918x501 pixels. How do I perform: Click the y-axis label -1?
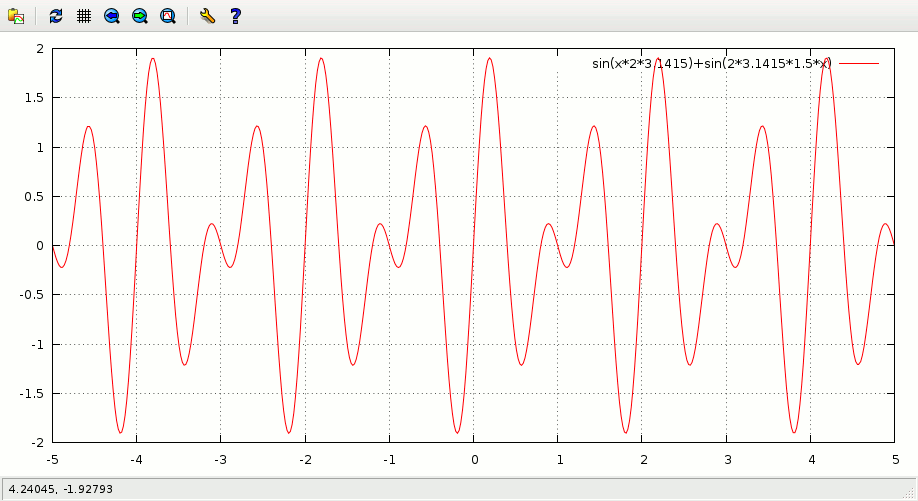click(x=37, y=344)
